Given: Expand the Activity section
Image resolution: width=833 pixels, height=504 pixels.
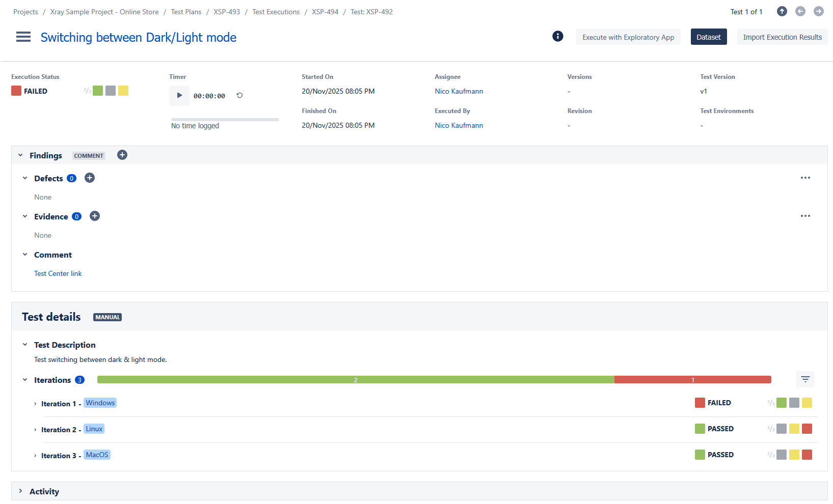Looking at the screenshot, I should [20, 491].
